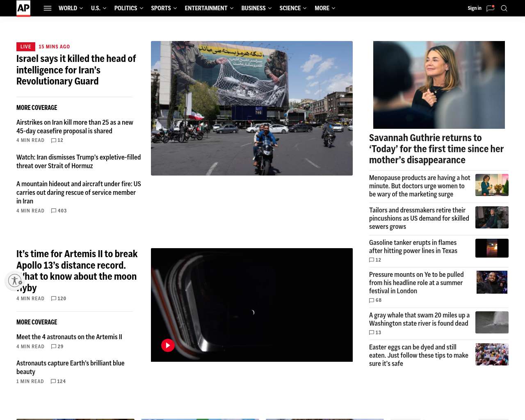Click the Sign in link

point(474,8)
